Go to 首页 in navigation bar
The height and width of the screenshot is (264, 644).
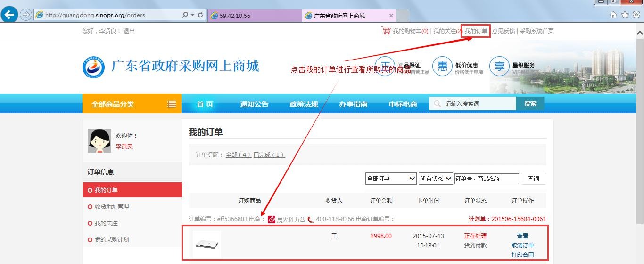click(x=205, y=104)
